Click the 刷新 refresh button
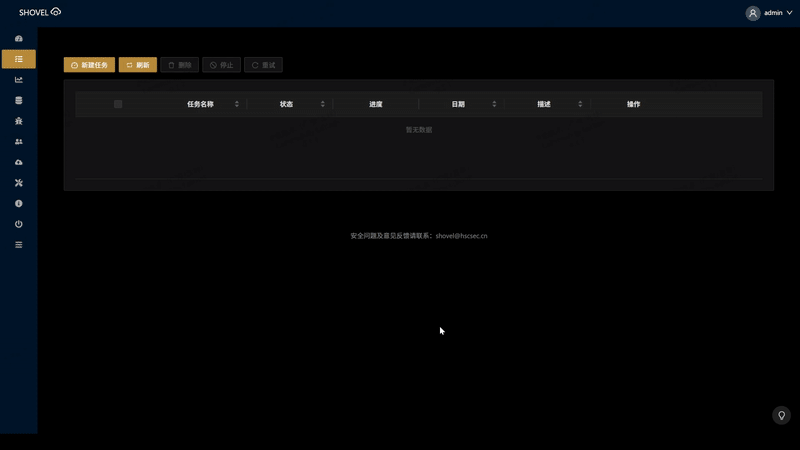The image size is (800, 450). (138, 65)
